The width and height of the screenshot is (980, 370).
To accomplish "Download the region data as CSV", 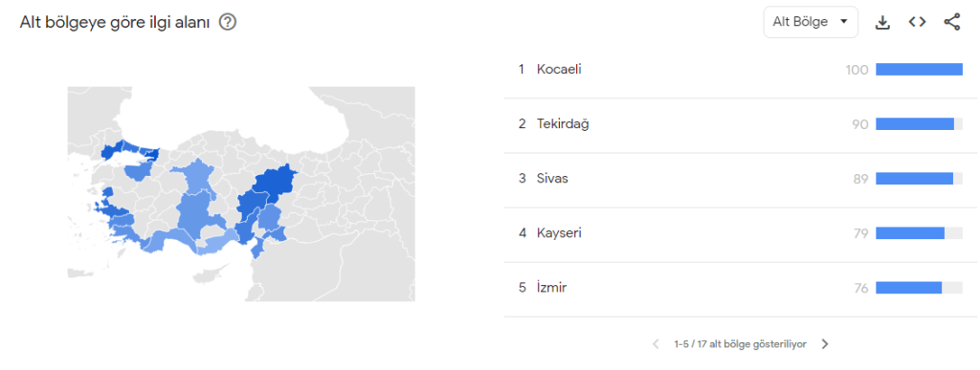I will point(881,22).
